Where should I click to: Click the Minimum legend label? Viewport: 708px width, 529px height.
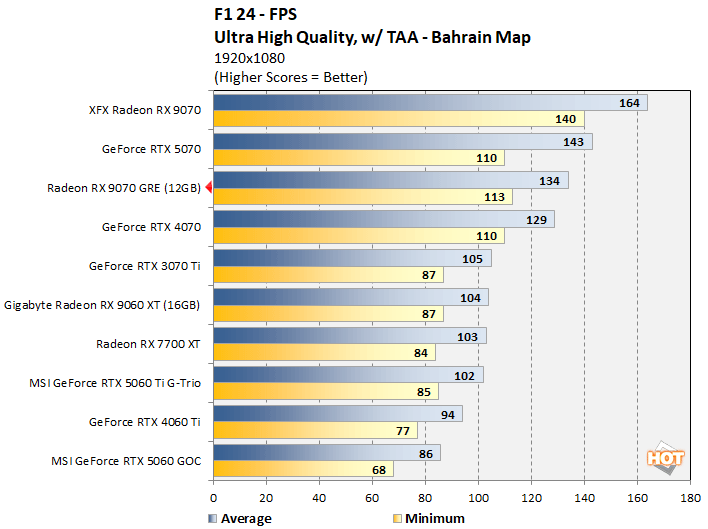pyautogui.click(x=435, y=519)
